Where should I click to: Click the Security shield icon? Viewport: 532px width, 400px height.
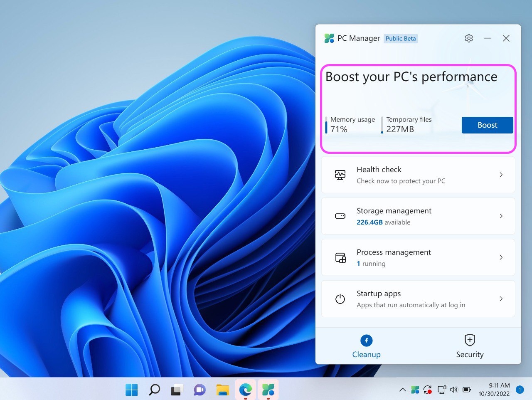(x=470, y=340)
